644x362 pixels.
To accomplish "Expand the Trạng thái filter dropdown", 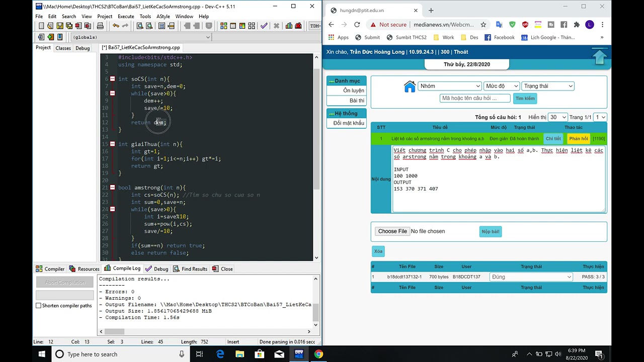I will pos(547,86).
